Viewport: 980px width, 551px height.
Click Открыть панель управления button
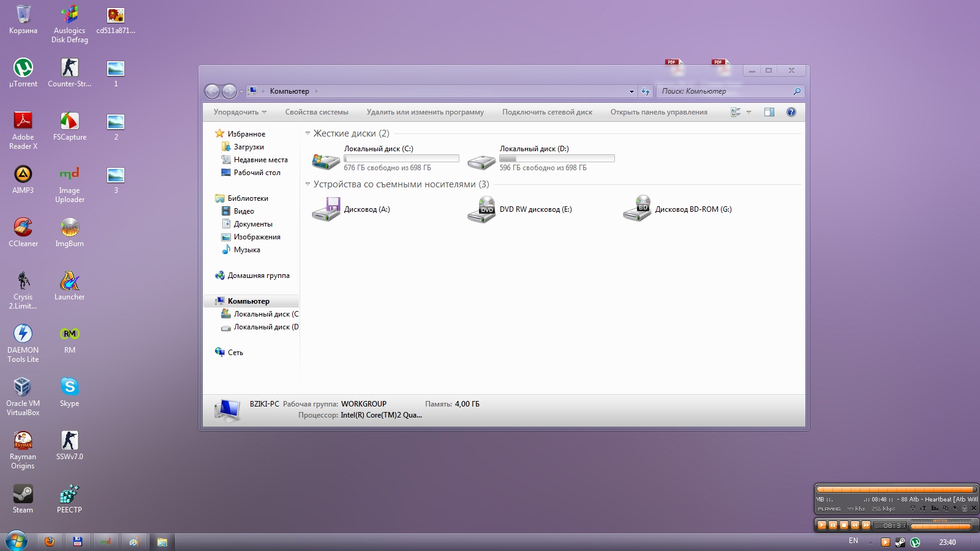pos(658,112)
